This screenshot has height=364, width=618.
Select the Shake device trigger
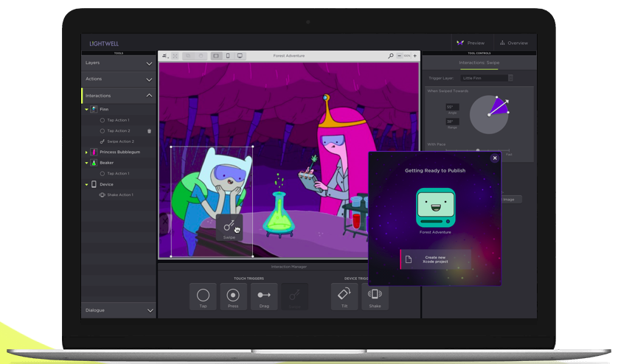point(375,296)
